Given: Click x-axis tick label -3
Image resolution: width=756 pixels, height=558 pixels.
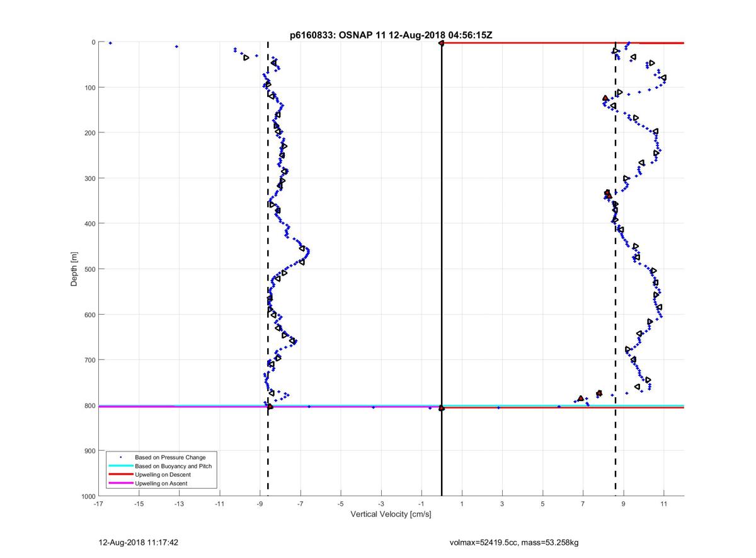Looking at the screenshot, I should click(x=381, y=504).
